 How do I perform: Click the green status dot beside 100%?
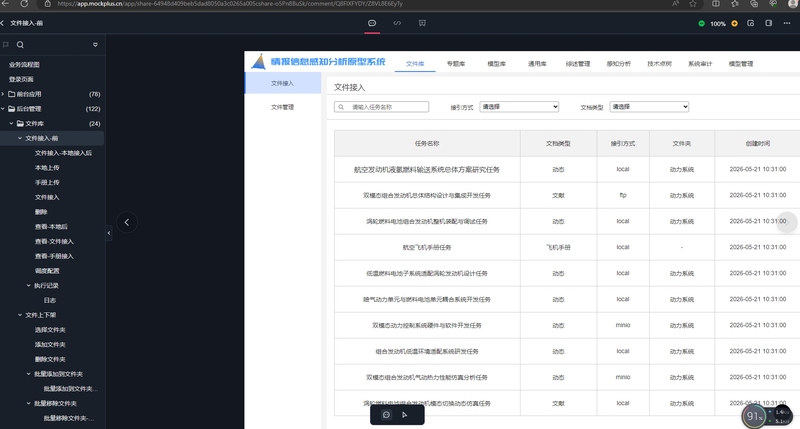[702, 23]
